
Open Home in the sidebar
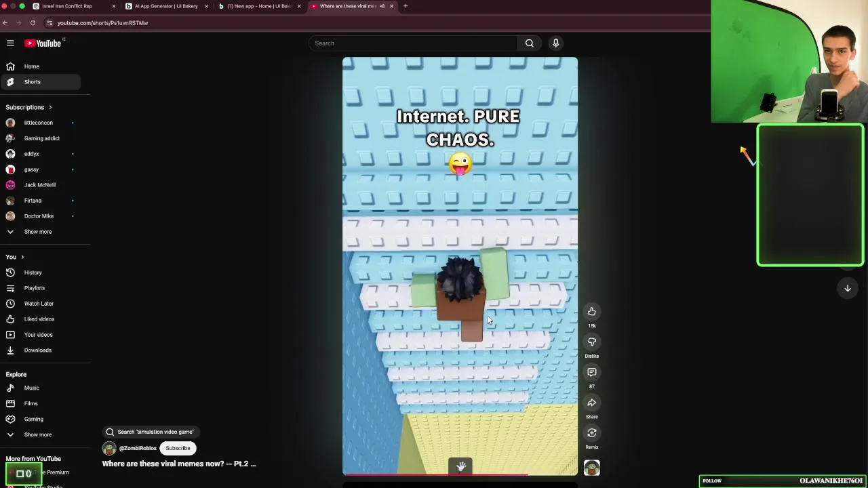point(41,66)
